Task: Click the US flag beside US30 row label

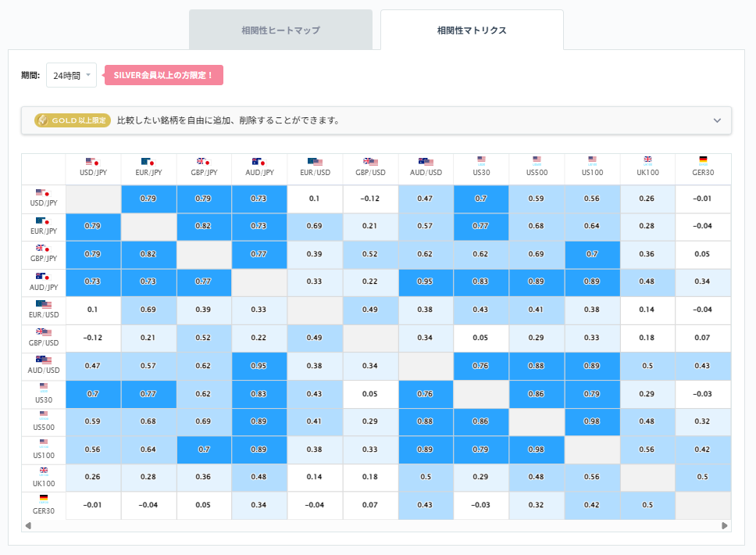Action: tap(43, 388)
